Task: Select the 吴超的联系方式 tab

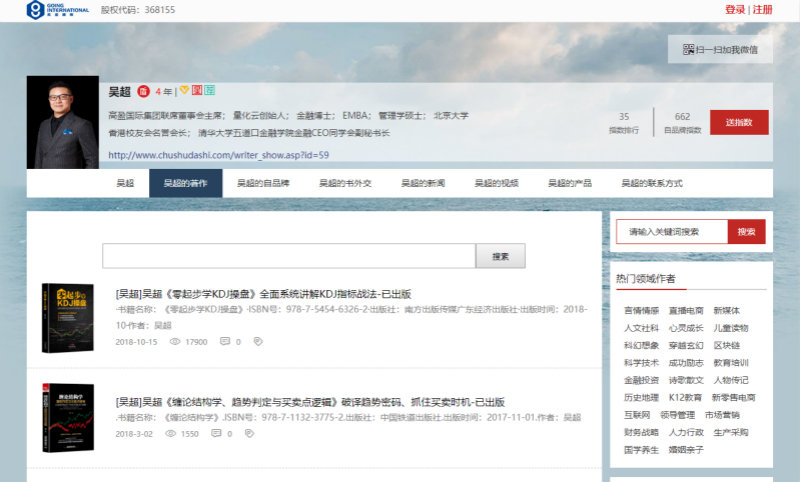Action: click(652, 183)
